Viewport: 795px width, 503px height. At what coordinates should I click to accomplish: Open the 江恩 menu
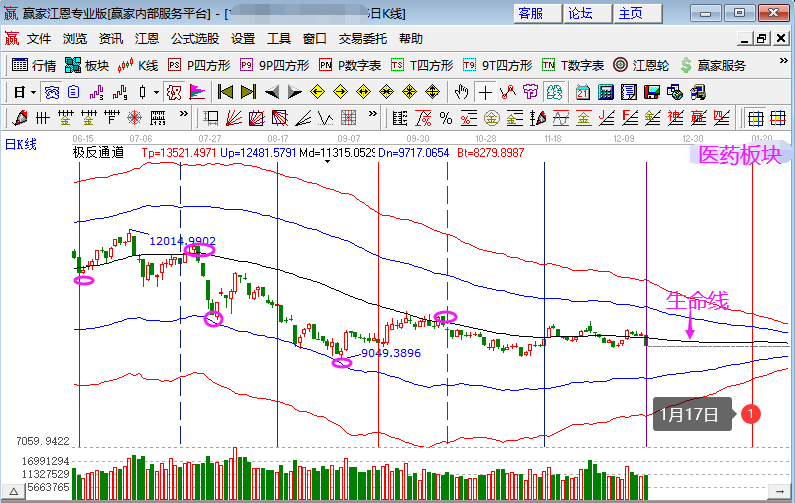tap(147, 39)
